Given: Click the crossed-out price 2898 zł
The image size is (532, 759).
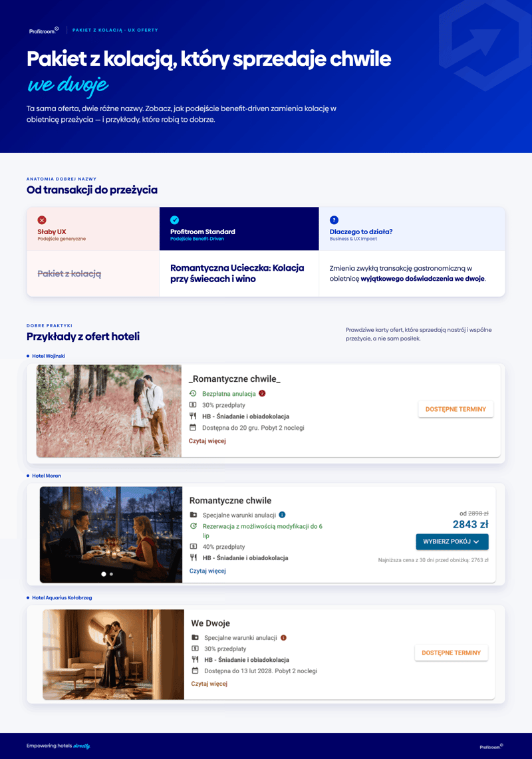Looking at the screenshot, I should point(478,514).
